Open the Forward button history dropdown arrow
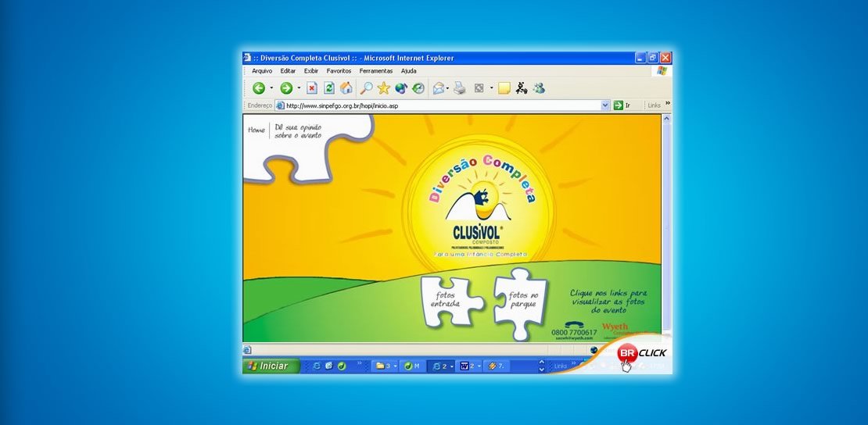The image size is (868, 425). coord(299,88)
